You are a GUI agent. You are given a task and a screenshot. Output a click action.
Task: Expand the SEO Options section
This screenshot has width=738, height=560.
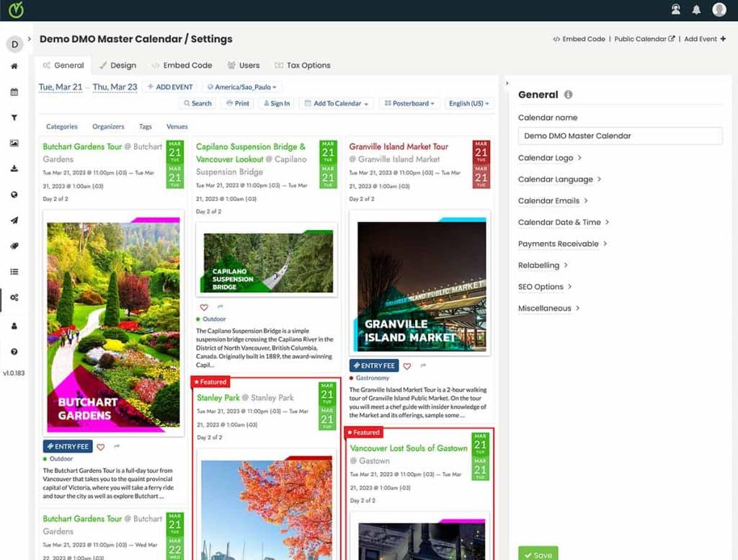pos(541,287)
